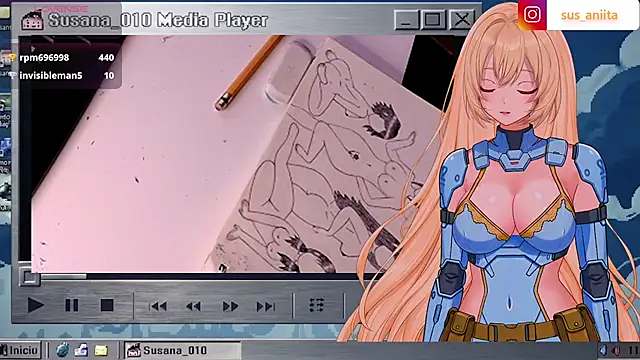Open the Inicio start button
Image resolution: width=640 pixels, height=360 pixels.
[20, 350]
